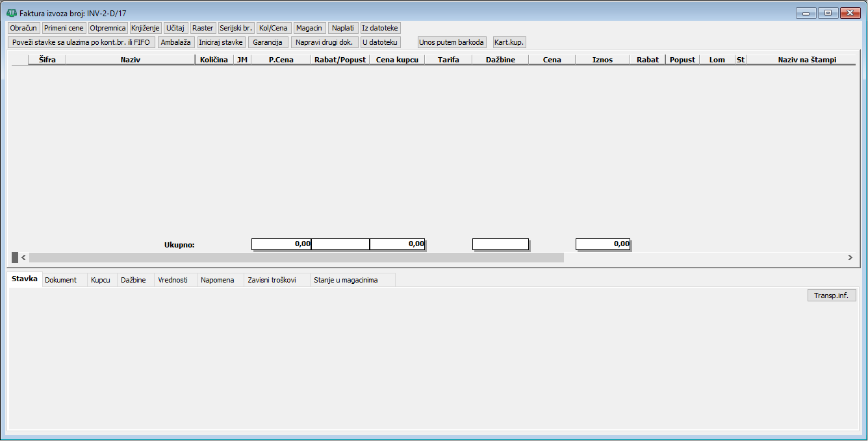868x441 pixels.
Task: Select the U datoteku button
Action: click(x=381, y=42)
